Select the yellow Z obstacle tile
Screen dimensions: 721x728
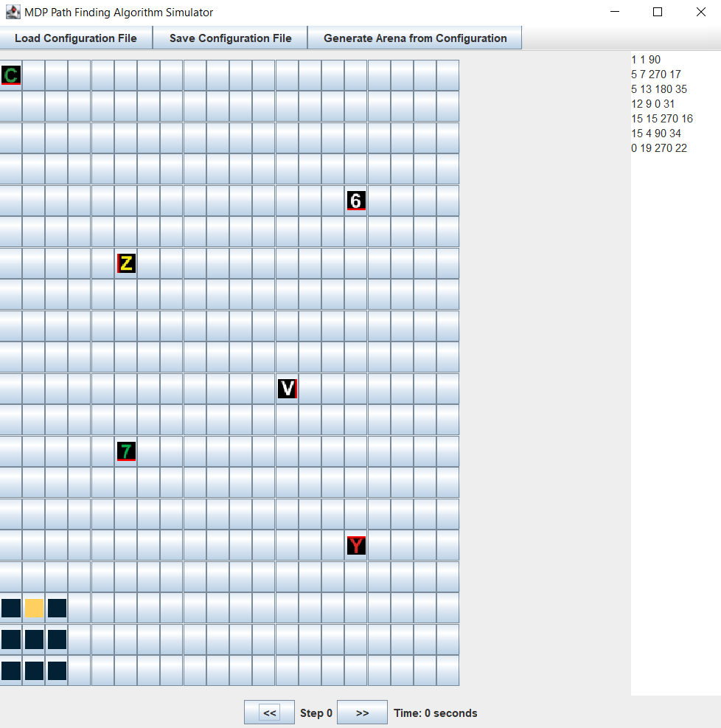(x=126, y=263)
